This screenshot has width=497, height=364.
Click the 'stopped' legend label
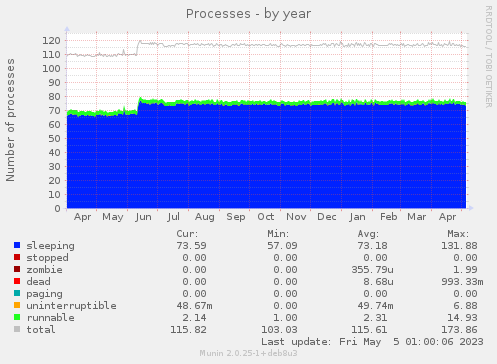(47, 258)
